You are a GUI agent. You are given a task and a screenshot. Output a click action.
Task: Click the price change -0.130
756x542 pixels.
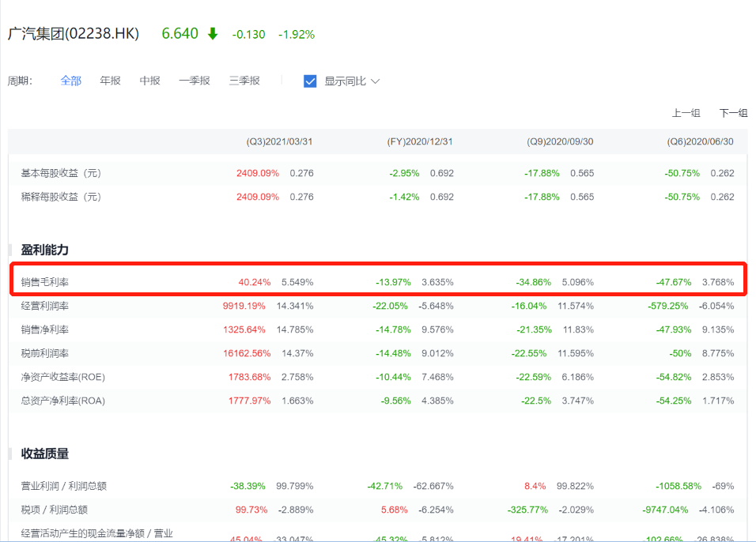click(249, 35)
